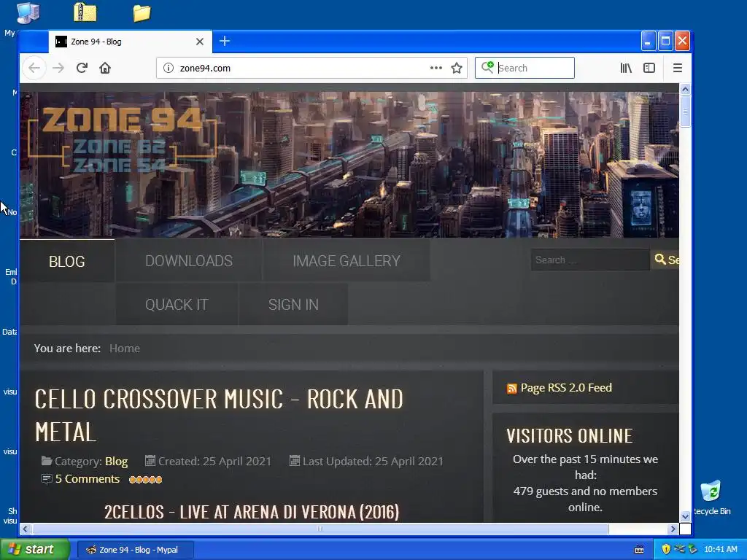Screen dimensions: 747x560
Task: Select the Zone 94 - Blog tab
Action: 130,42
